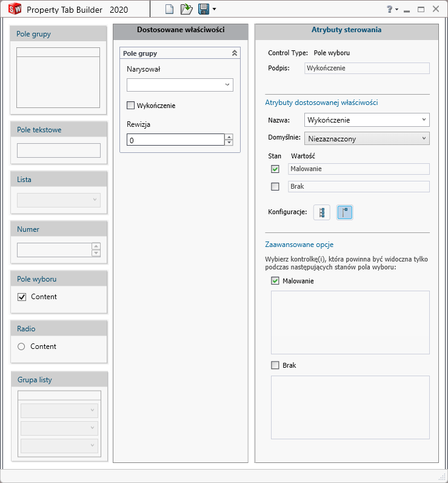
Task: Click the second dropdown in Grupa listy
Action: 59,428
